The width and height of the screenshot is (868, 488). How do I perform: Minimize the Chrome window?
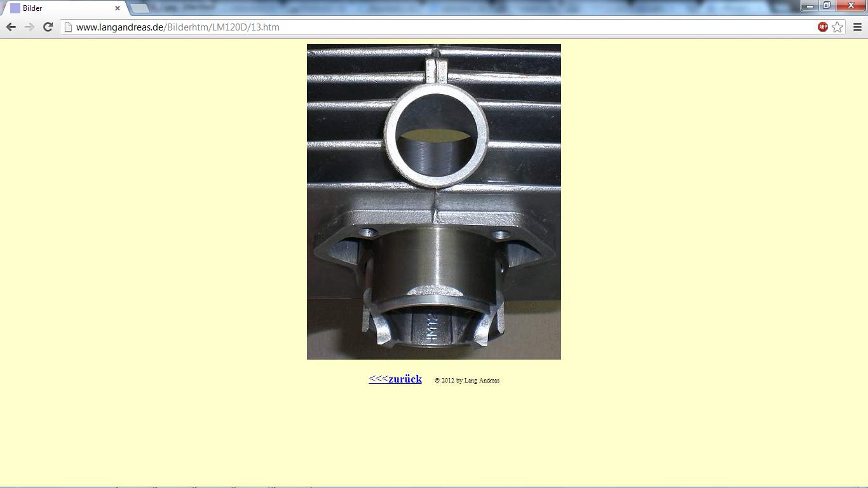(x=810, y=6)
